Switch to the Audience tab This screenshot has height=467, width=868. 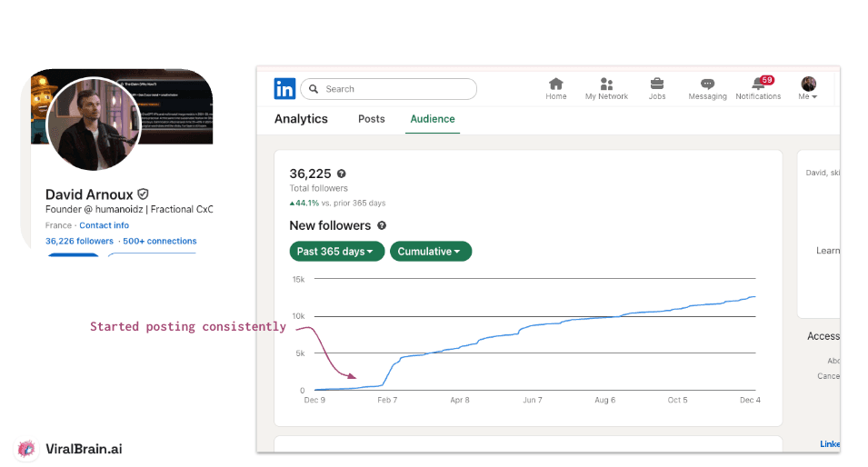[433, 119]
